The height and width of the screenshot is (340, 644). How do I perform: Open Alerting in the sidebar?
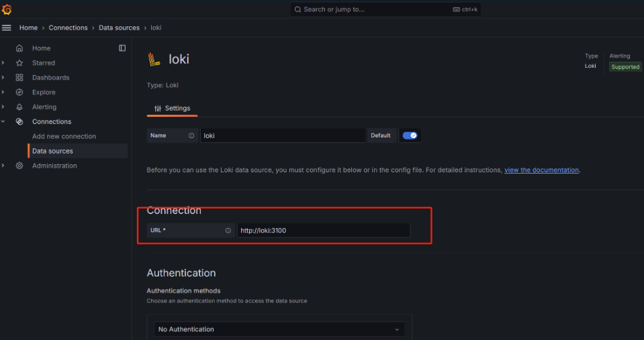(44, 107)
